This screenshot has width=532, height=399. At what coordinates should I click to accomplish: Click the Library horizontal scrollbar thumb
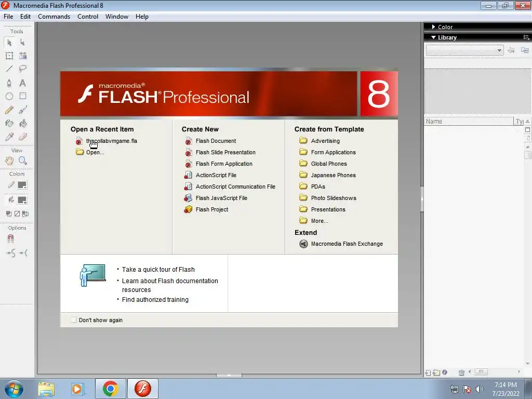pyautogui.click(x=481, y=372)
